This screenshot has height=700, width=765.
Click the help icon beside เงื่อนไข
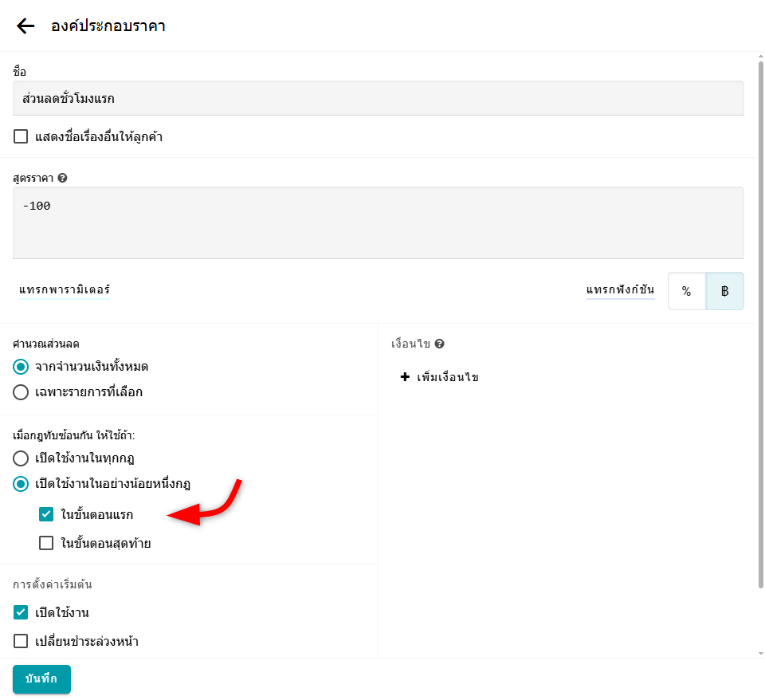[x=439, y=344]
